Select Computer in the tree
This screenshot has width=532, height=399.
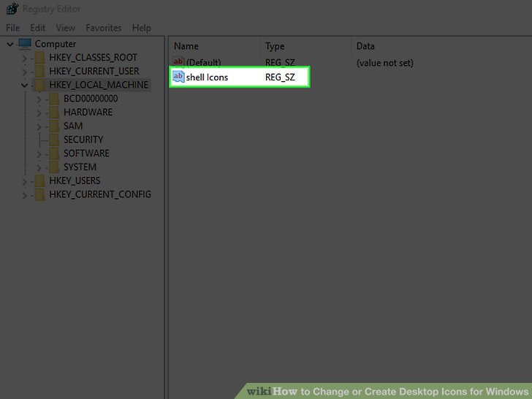tap(56, 44)
